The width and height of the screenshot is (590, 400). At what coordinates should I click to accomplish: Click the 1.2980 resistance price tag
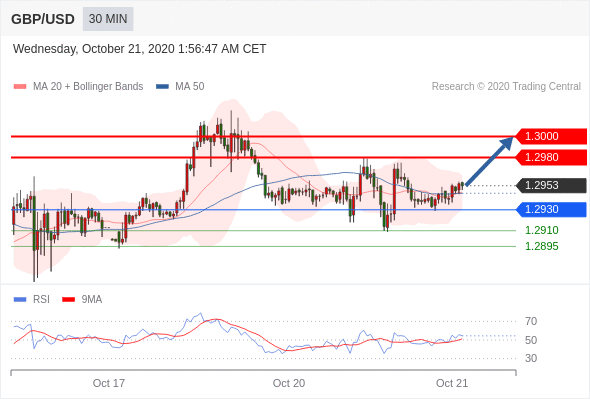click(550, 157)
